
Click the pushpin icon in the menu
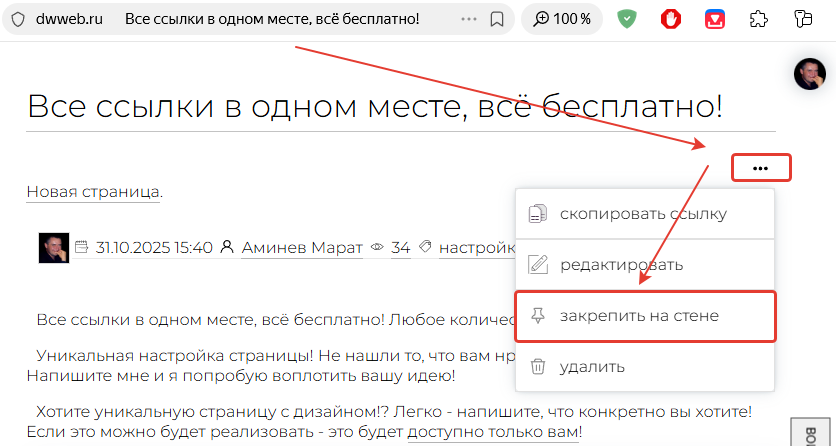(537, 316)
